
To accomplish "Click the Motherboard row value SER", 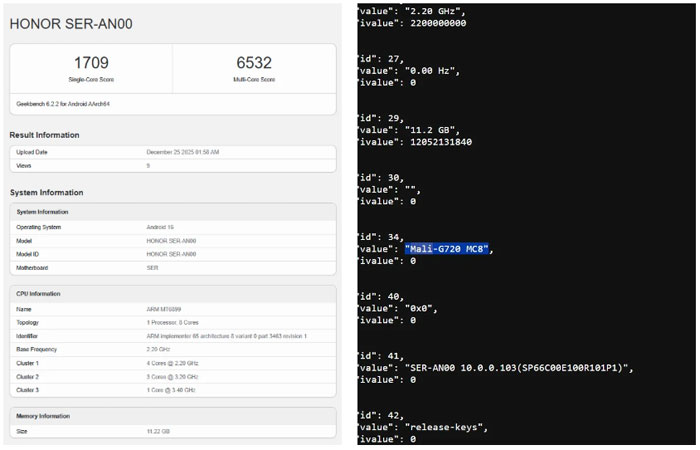I will 153,267.
